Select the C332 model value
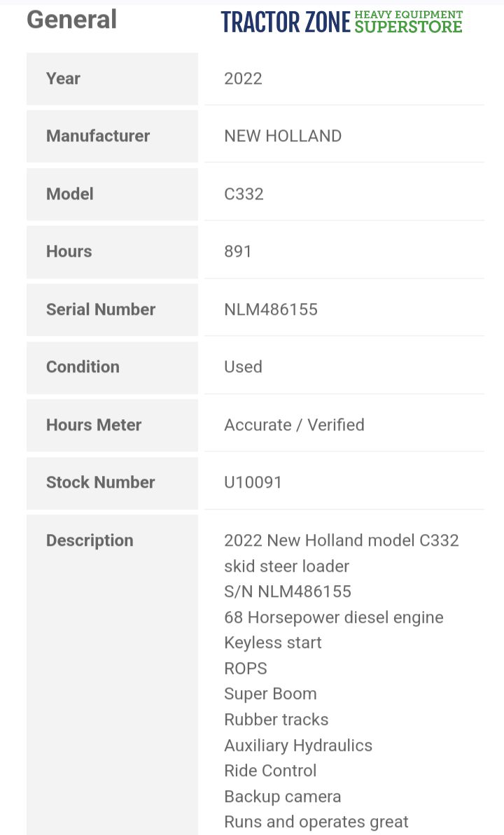Screen dimensions: 504x835 pyautogui.click(x=244, y=194)
